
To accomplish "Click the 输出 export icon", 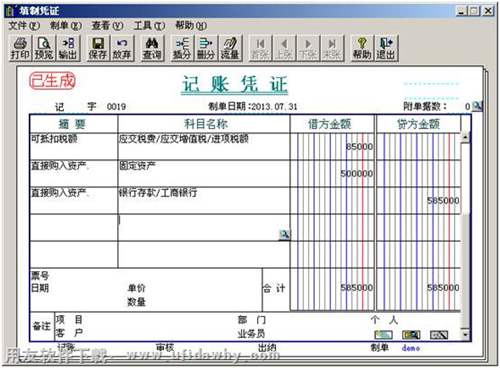I will [68, 49].
